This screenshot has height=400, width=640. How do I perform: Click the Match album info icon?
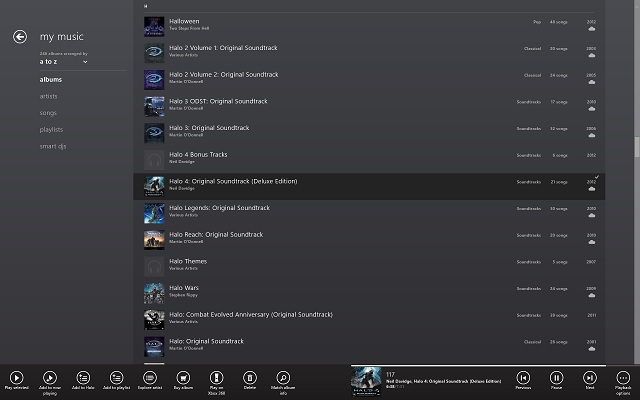283,378
